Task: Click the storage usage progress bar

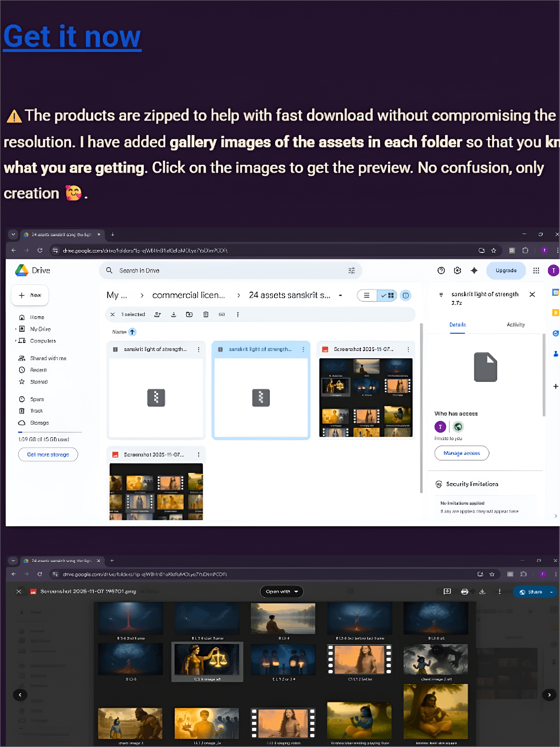Action: point(50,432)
